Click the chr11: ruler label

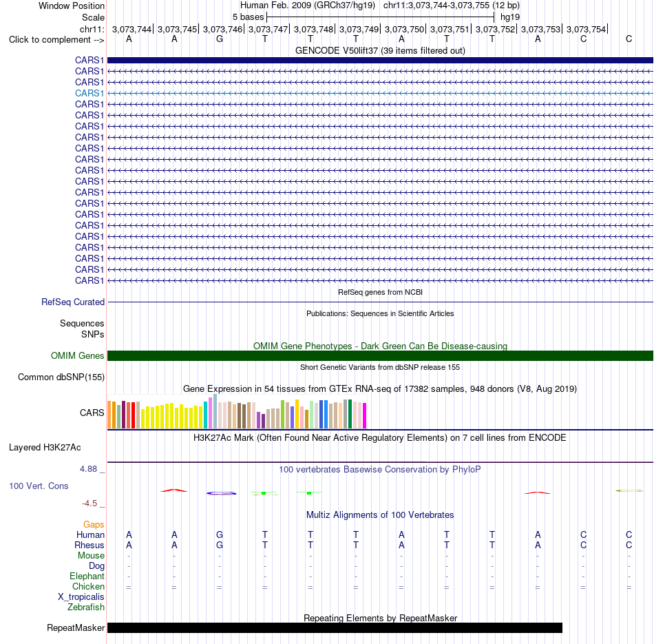(92, 29)
